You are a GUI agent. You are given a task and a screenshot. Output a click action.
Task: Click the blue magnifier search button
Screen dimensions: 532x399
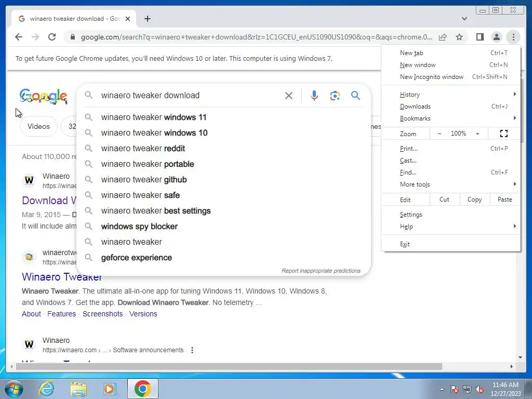(355, 96)
